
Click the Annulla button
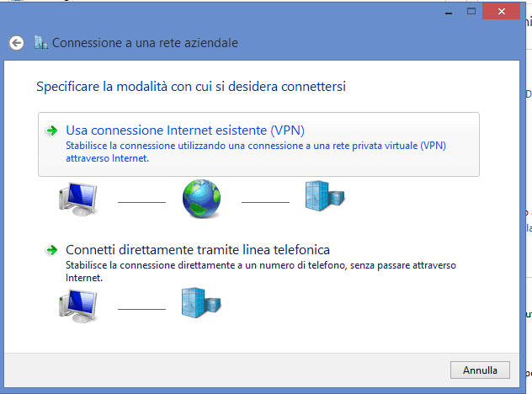coord(480,370)
